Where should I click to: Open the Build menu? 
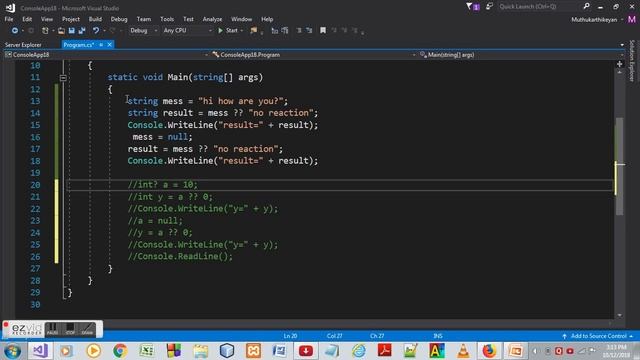click(x=95, y=19)
